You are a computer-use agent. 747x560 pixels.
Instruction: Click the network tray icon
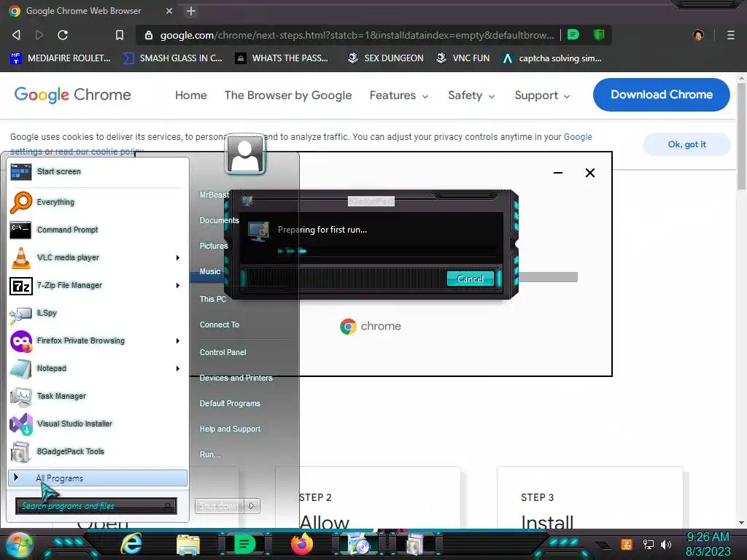pyautogui.click(x=648, y=544)
